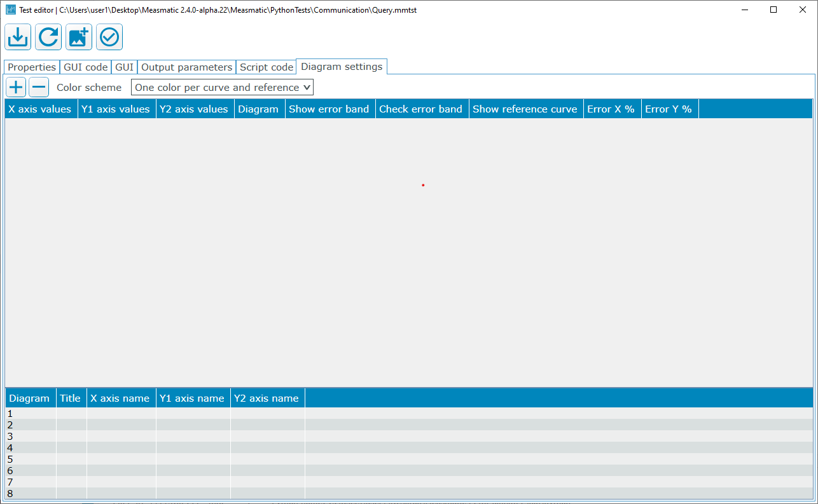The image size is (818, 504).
Task: Click the minus icon to remove a row
Action: click(x=39, y=87)
